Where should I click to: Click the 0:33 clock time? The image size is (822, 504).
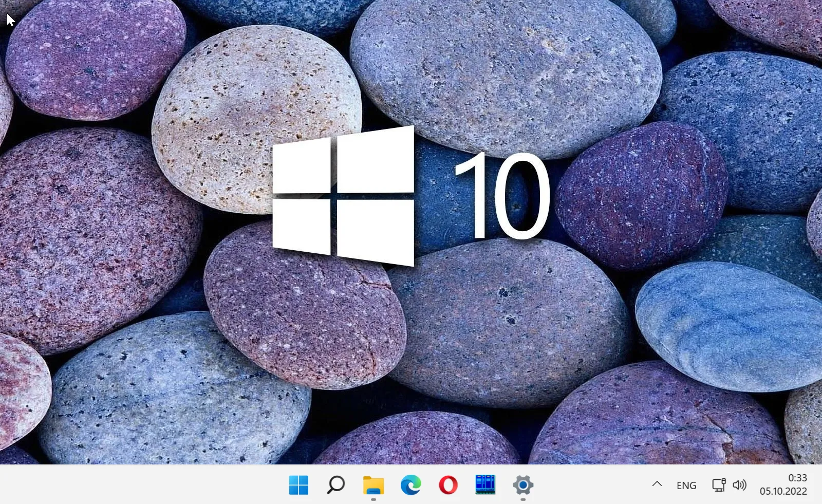click(797, 478)
